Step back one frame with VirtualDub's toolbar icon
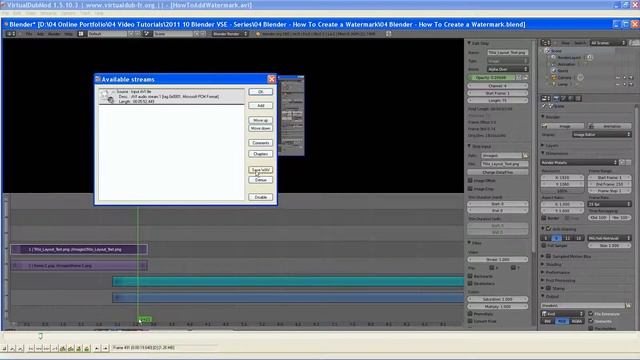Viewport: 640px width, 360px height. pyautogui.click(x=38, y=348)
